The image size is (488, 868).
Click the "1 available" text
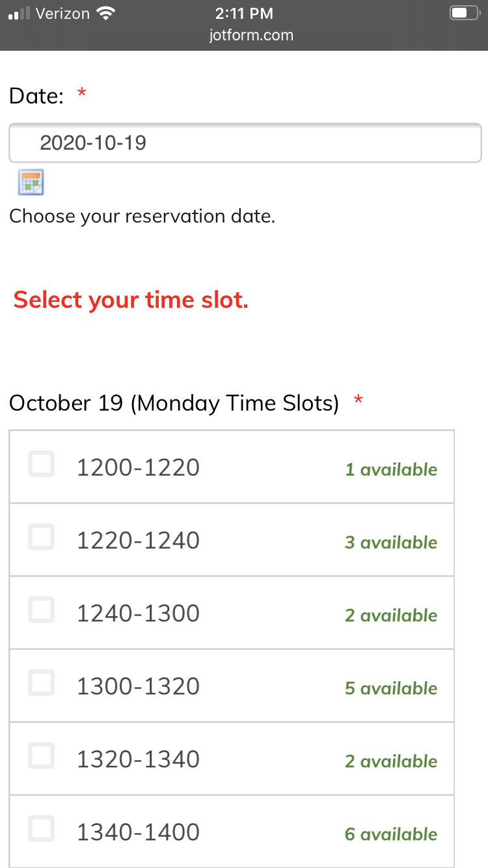(x=390, y=470)
